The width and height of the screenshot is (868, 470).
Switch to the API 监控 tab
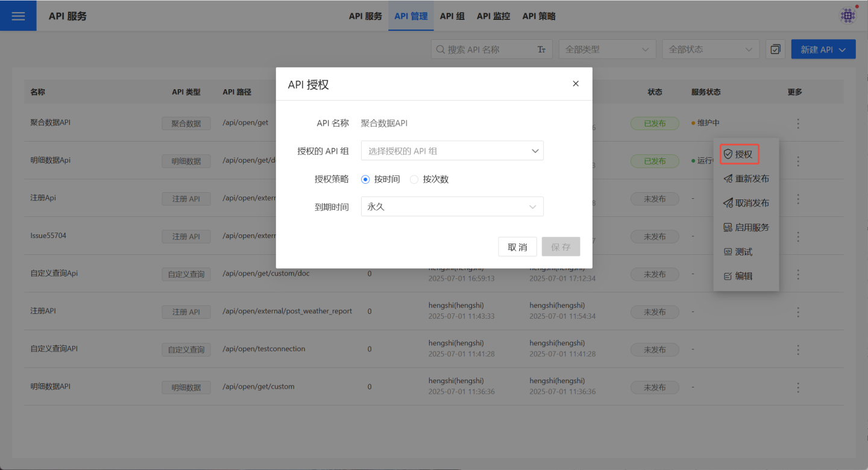pos(493,16)
